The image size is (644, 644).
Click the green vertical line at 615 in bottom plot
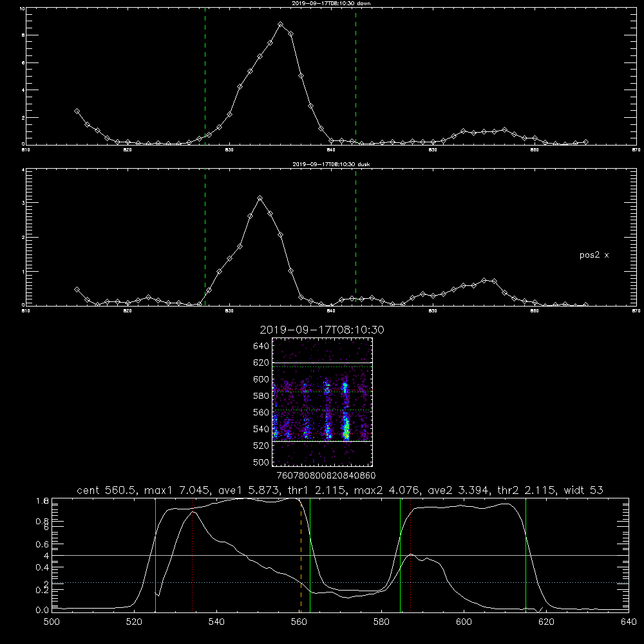point(526,555)
